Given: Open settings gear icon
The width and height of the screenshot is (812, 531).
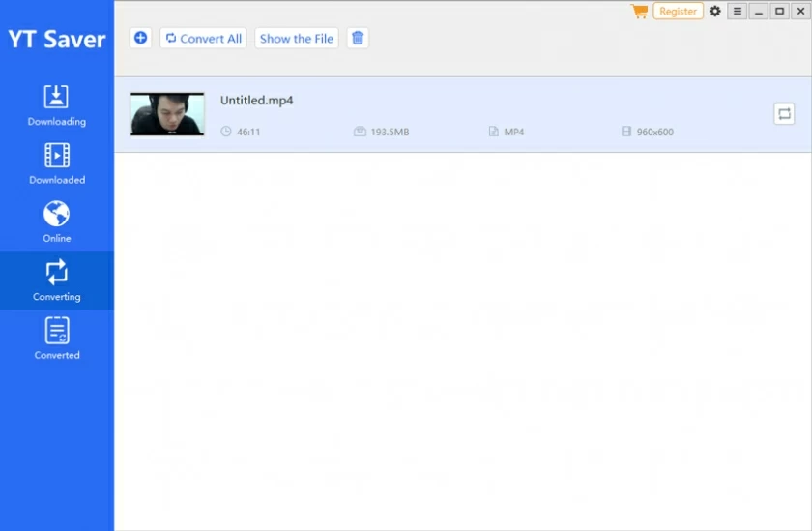Looking at the screenshot, I should click(715, 11).
